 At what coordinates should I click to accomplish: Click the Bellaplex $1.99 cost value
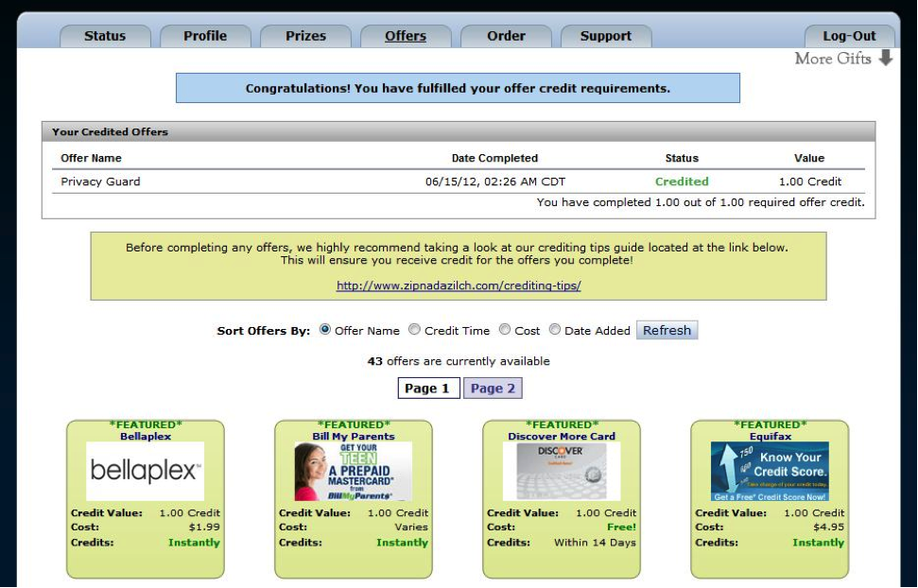(x=204, y=527)
